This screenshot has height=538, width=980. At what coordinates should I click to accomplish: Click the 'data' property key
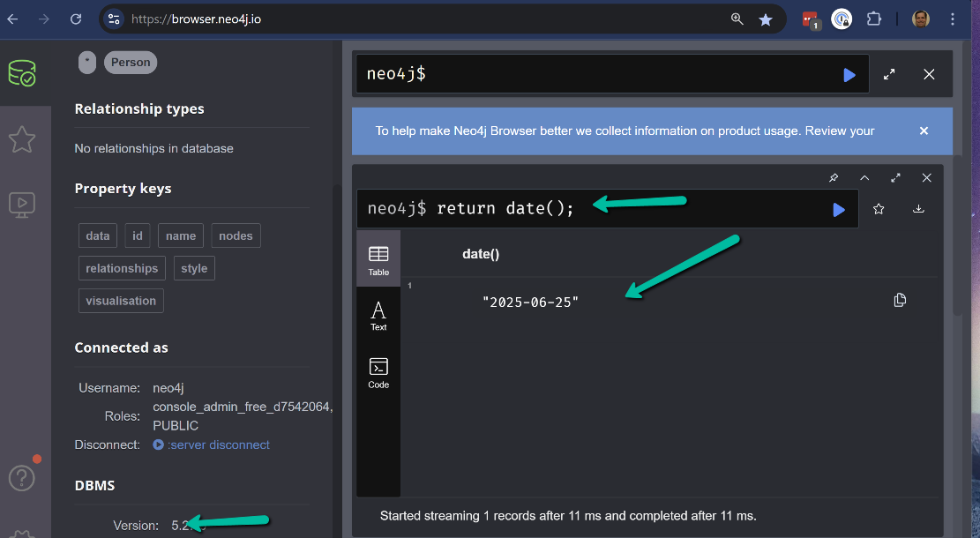click(x=98, y=235)
